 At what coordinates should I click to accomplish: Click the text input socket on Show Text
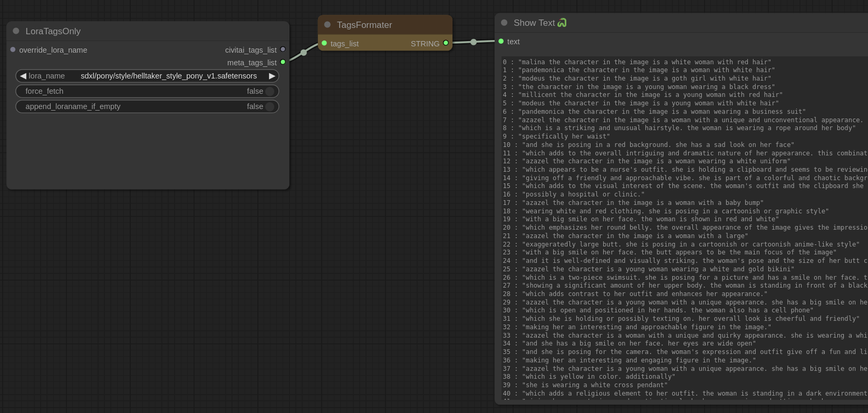(501, 41)
